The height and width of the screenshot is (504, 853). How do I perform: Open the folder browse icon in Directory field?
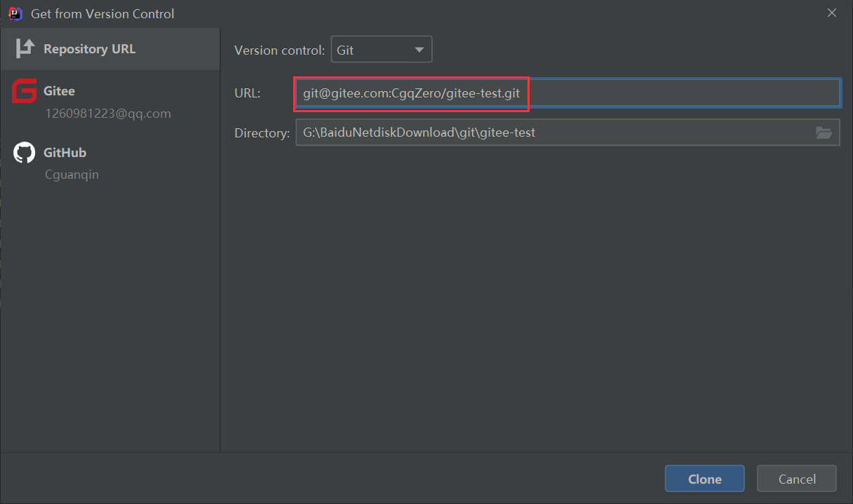click(824, 132)
